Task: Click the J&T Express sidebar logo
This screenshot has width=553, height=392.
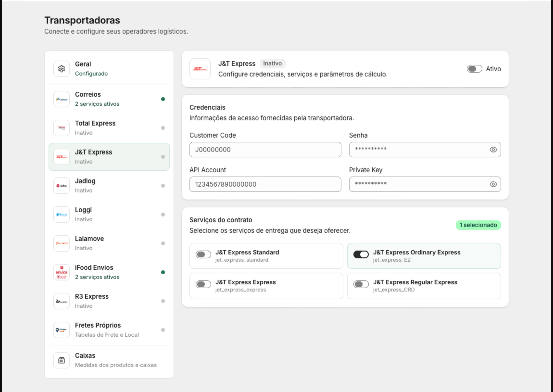Action: pyautogui.click(x=62, y=157)
